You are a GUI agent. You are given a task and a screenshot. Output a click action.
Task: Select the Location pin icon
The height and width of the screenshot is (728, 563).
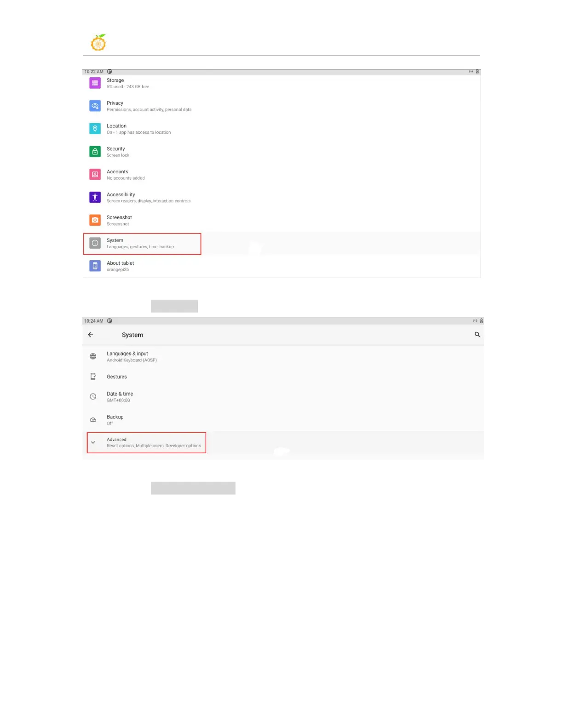tap(95, 129)
